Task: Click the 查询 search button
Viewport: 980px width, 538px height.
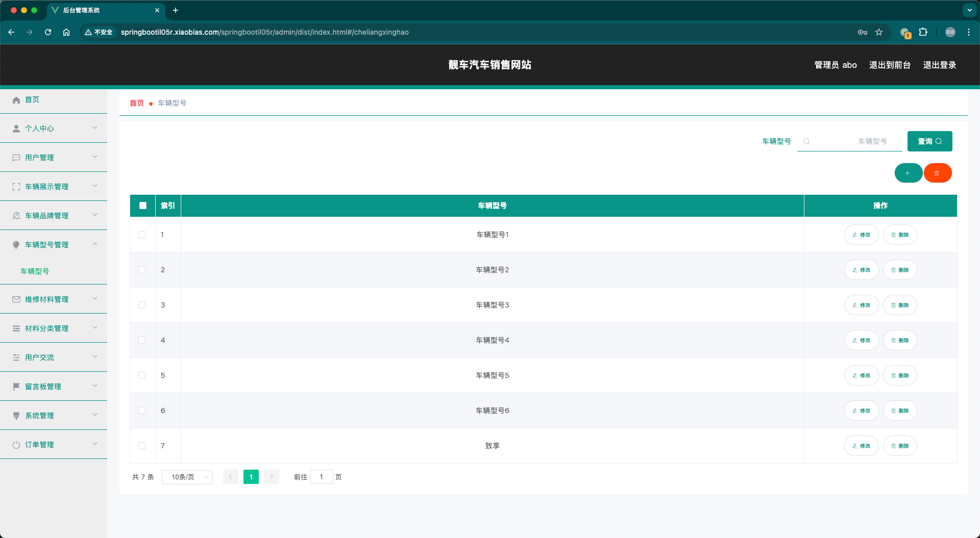Action: [x=930, y=141]
